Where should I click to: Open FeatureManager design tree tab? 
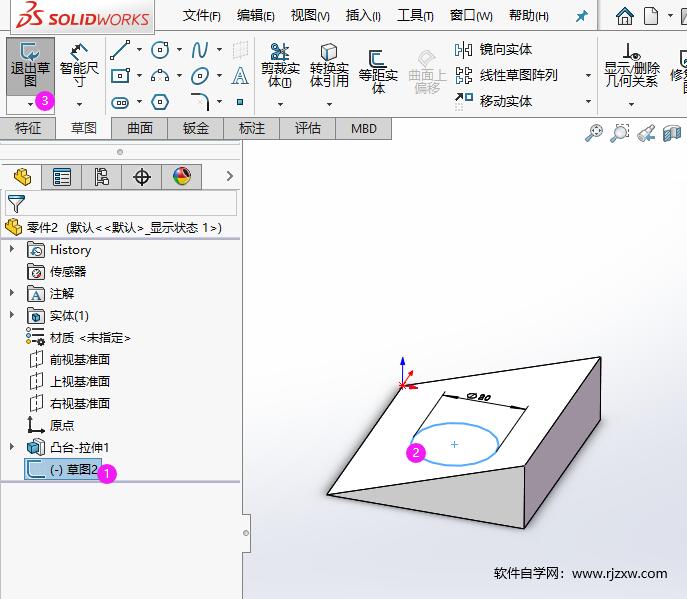click(x=22, y=177)
